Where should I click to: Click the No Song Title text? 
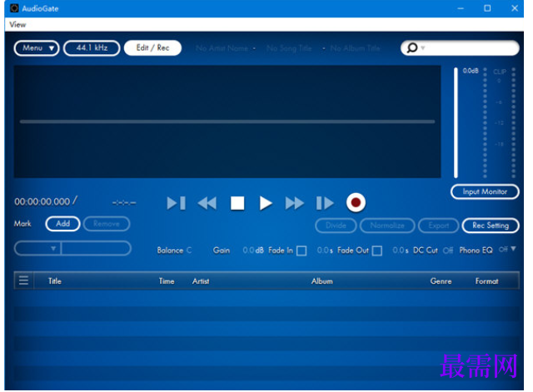(x=289, y=48)
